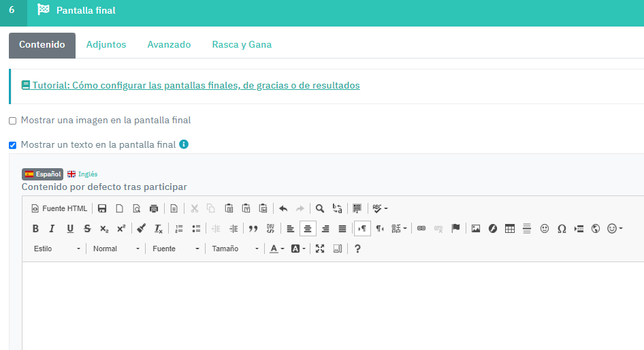Insert a numbered list
Viewport: 644px width, 350px height.
(x=178, y=228)
